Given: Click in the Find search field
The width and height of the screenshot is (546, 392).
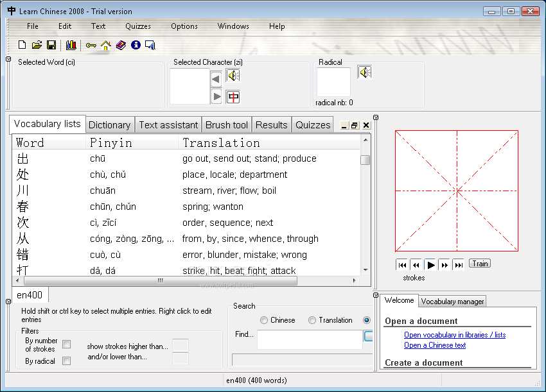Looking at the screenshot, I should click(310, 339).
